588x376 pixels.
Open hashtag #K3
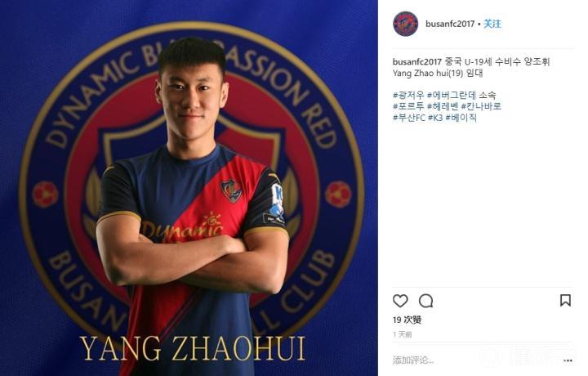coord(435,118)
